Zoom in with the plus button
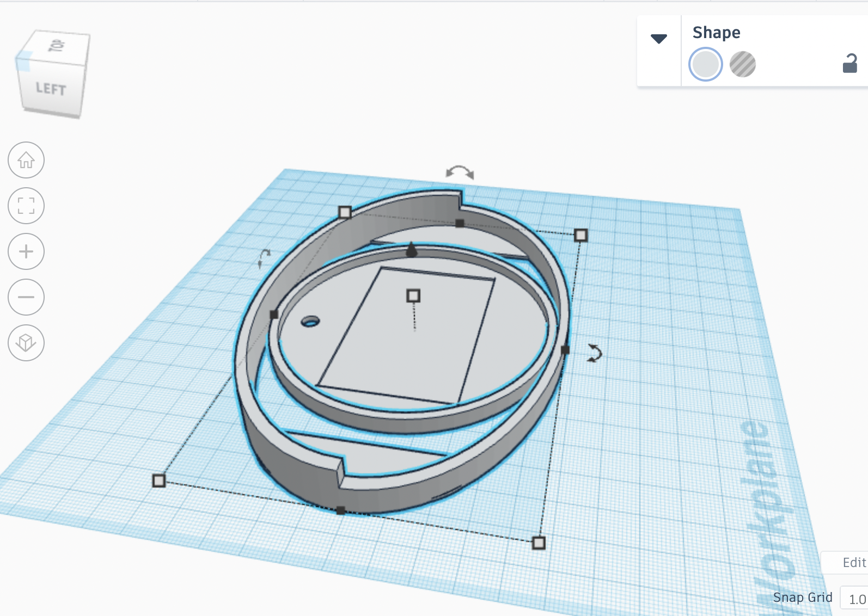This screenshot has height=616, width=868. pos(26,251)
